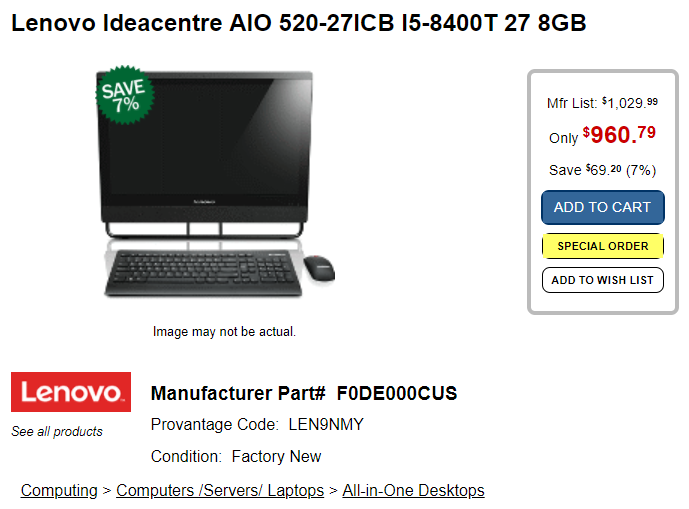Click the keyboard in the product photo
Image resolution: width=689 pixels, height=509 pixels.
[203, 273]
